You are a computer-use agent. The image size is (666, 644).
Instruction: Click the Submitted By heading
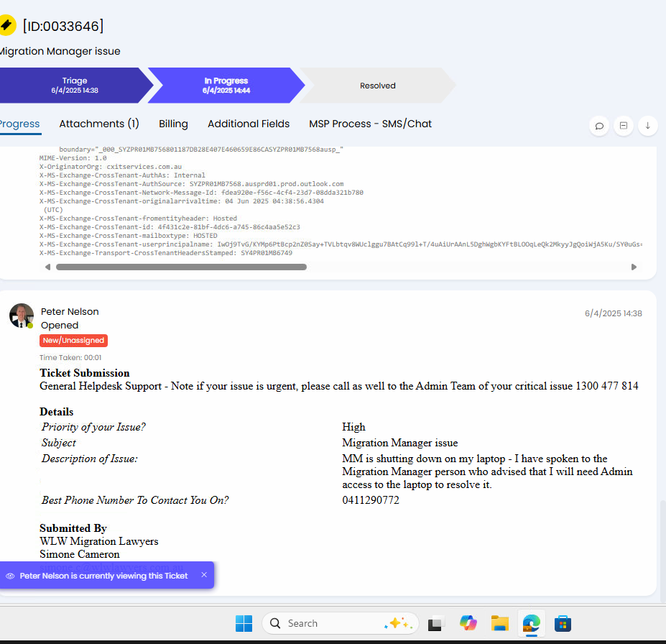pos(73,528)
